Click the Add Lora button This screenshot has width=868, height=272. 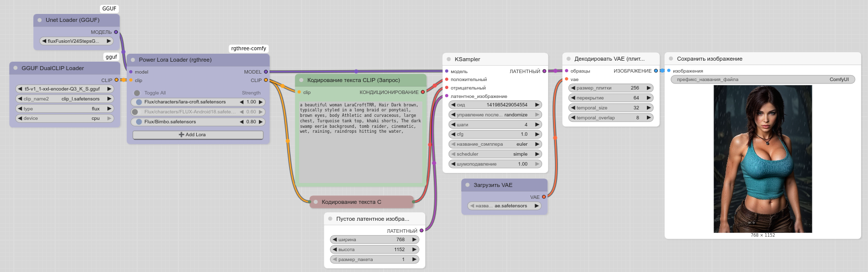[x=198, y=135]
